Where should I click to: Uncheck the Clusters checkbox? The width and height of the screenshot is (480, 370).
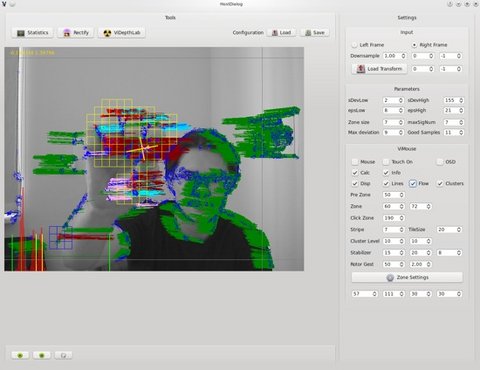tap(440, 183)
